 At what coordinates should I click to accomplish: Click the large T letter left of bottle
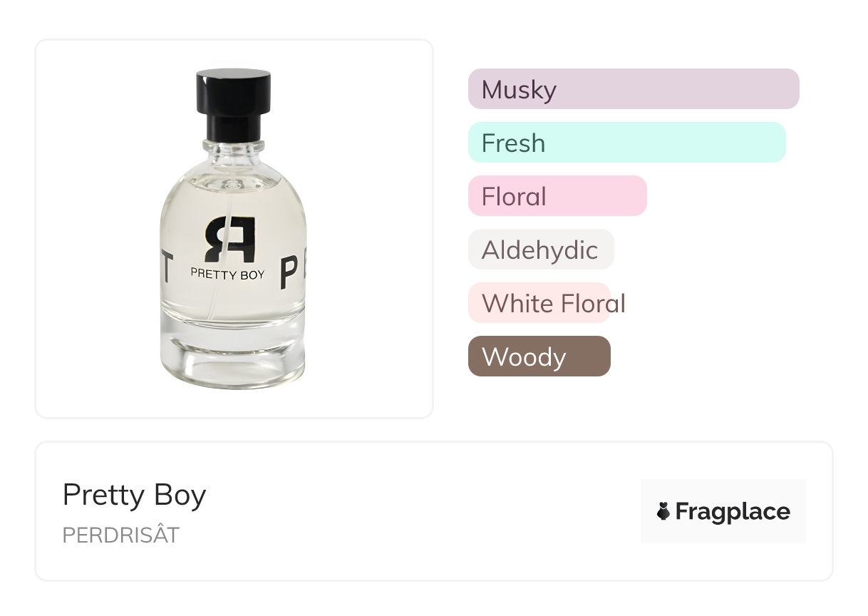click(165, 267)
